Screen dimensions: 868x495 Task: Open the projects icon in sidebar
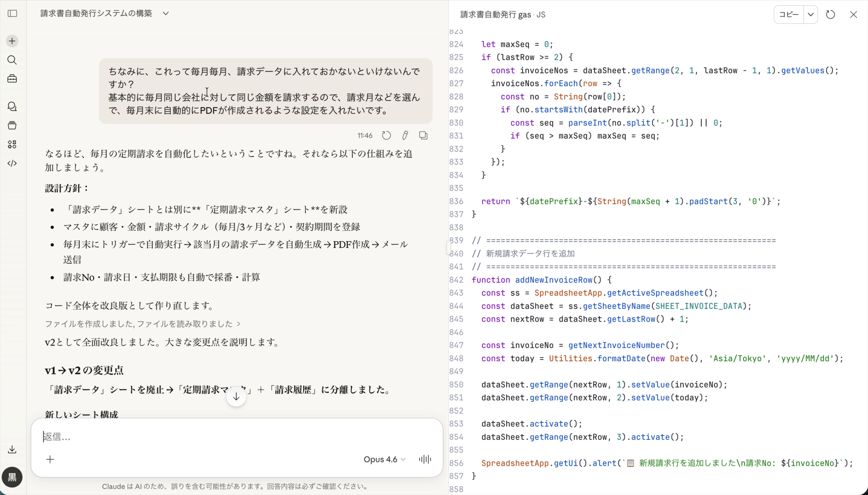(x=12, y=125)
